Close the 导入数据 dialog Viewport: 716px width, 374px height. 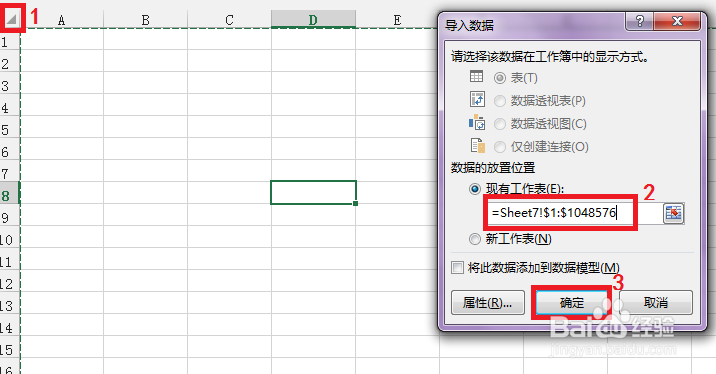point(677,21)
